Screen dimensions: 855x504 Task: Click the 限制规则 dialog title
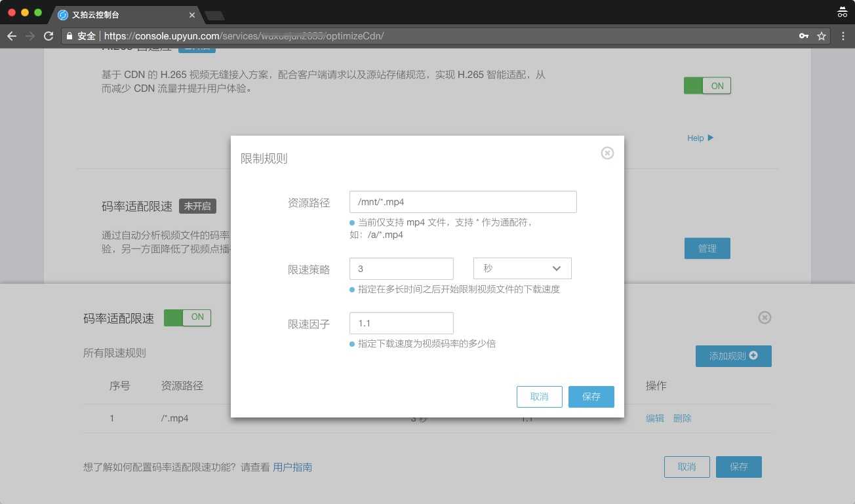(264, 159)
